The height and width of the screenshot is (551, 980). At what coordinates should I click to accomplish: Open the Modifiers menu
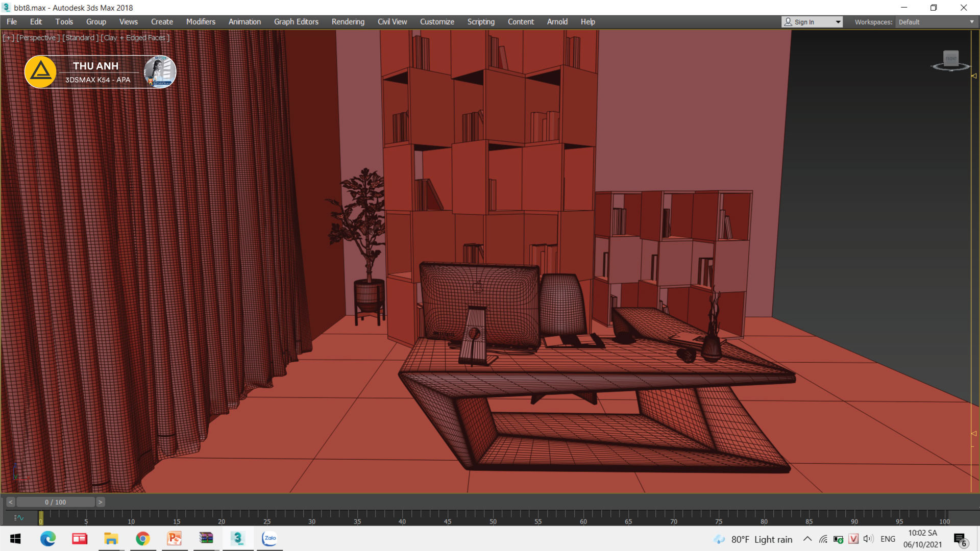201,22
